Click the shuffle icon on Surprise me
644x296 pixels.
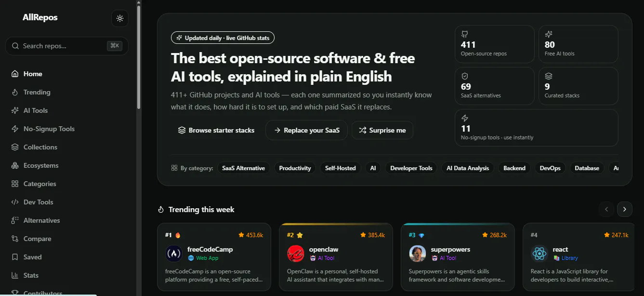click(363, 130)
